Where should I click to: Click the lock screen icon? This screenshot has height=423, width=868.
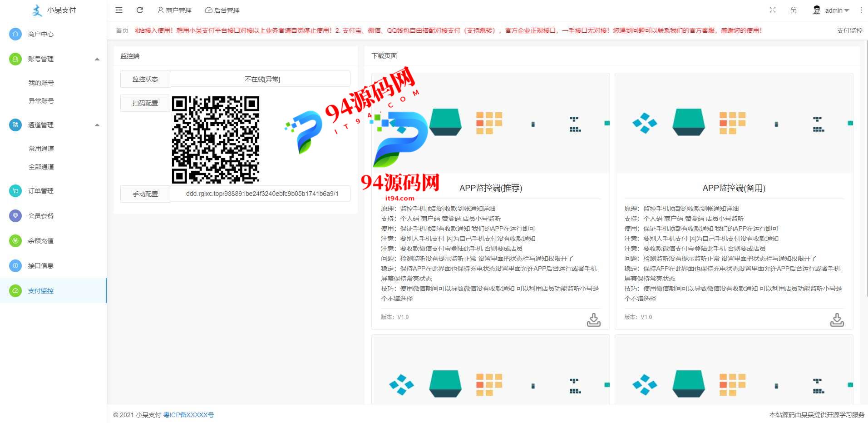point(794,10)
